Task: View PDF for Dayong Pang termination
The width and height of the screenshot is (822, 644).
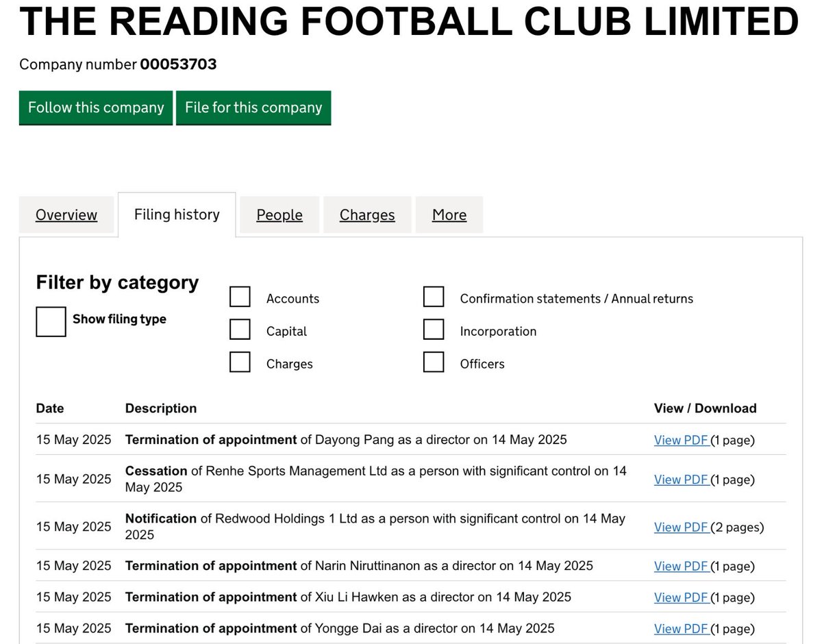Action: (682, 440)
